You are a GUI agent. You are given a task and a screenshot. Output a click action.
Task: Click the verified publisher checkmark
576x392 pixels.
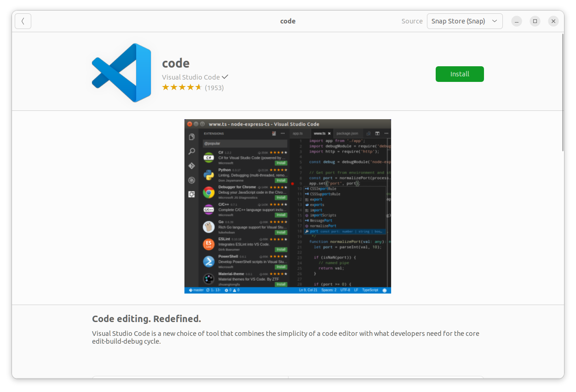(x=225, y=77)
